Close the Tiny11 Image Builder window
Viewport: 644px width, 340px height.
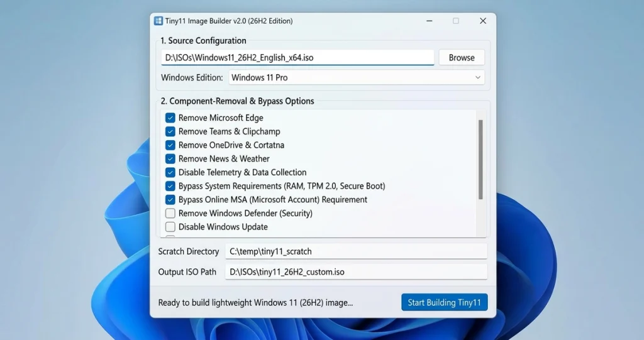coord(483,21)
